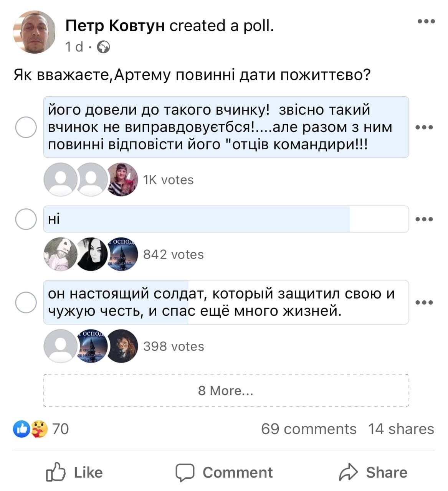The image size is (448, 491).
Task: Select the first poll option radio button
Action: [x=26, y=127]
